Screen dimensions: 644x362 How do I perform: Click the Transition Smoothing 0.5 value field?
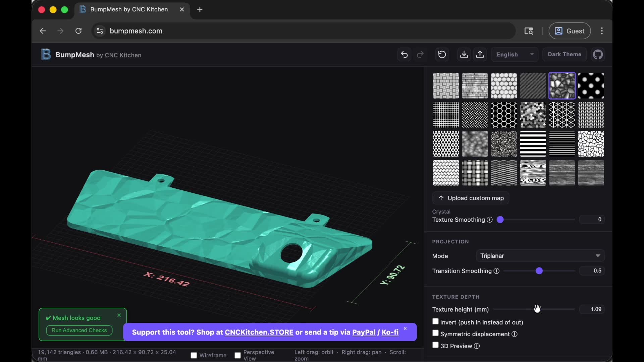[592, 271]
